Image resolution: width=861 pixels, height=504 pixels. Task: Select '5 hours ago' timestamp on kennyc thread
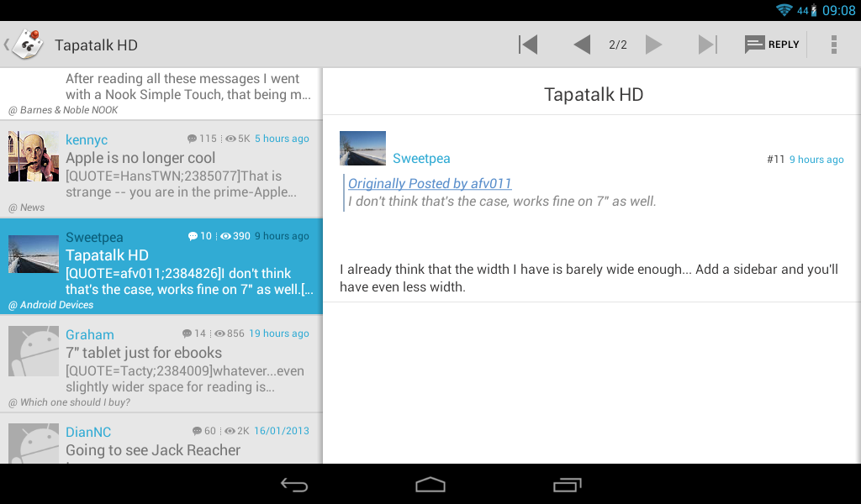[x=282, y=139]
